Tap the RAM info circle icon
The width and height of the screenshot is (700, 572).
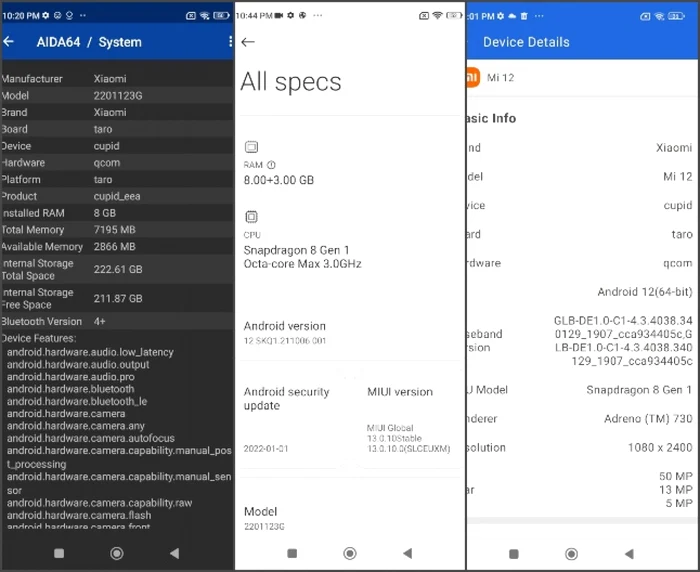[x=271, y=165]
